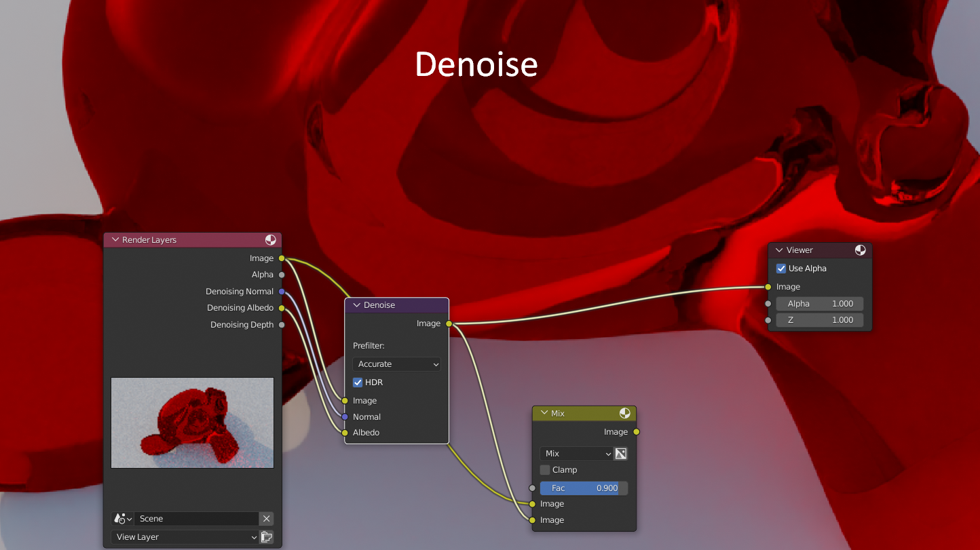Click the Viewer node Z input socket
Image resolution: width=980 pixels, height=550 pixels.
(x=768, y=320)
